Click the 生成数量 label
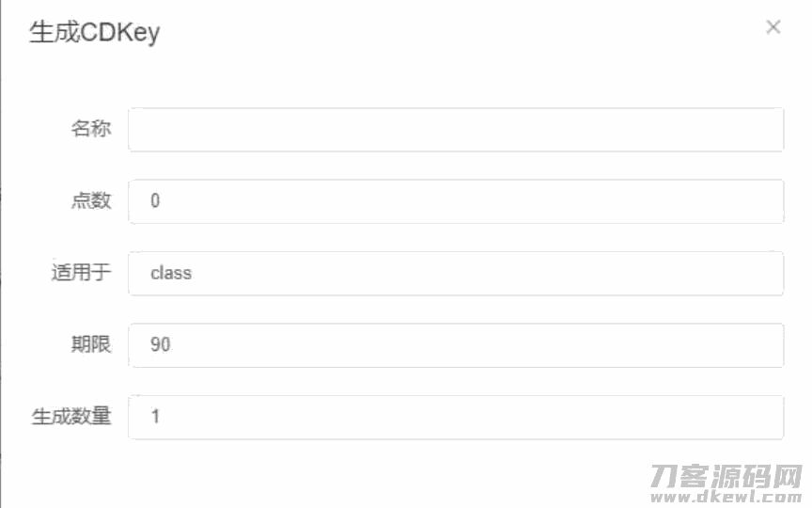812x508 pixels. 71,417
